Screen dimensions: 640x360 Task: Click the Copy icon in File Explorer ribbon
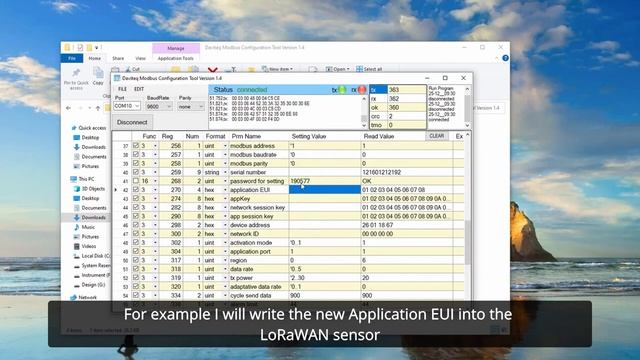click(98, 76)
